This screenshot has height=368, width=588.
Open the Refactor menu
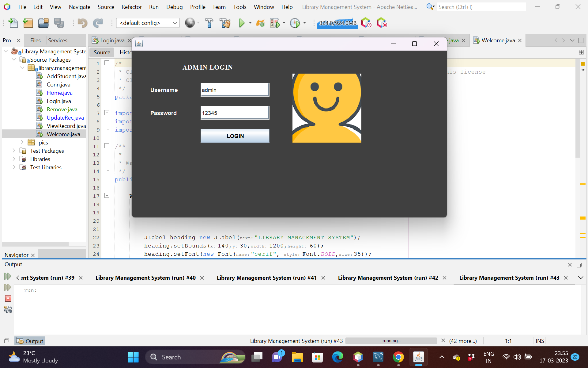(x=131, y=7)
